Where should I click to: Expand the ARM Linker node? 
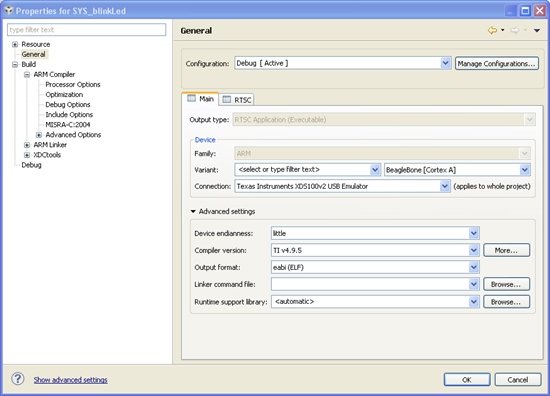tap(27, 145)
